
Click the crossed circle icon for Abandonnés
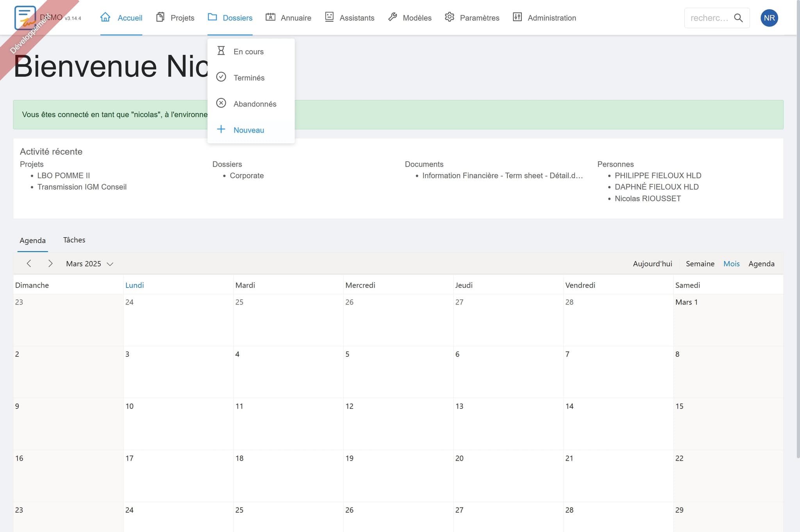click(221, 103)
